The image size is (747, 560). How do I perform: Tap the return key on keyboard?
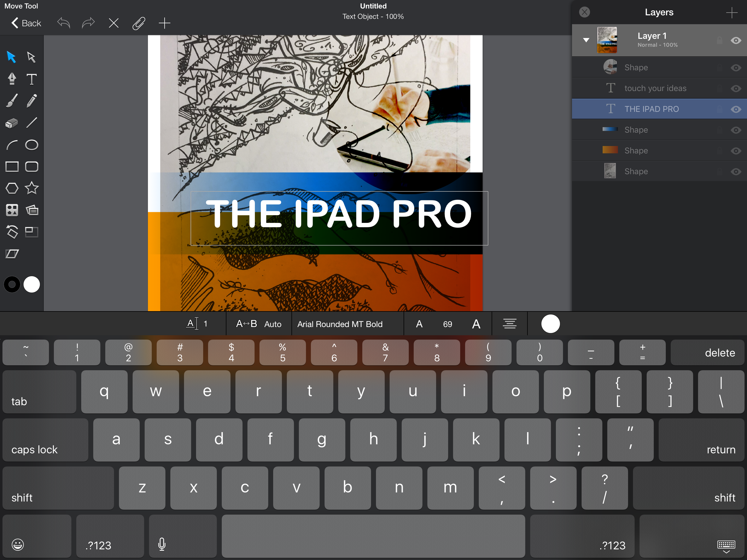point(701,440)
